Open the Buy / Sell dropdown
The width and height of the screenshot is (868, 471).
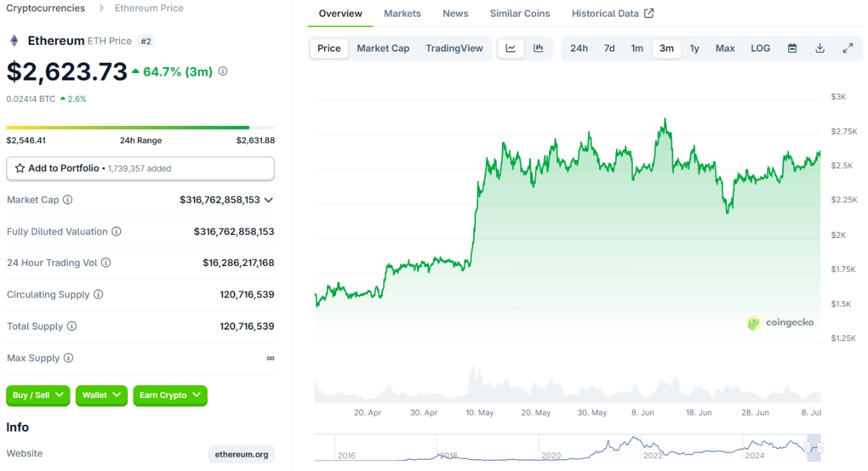coord(38,395)
